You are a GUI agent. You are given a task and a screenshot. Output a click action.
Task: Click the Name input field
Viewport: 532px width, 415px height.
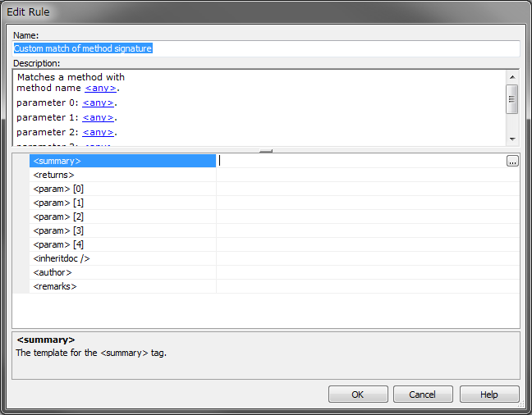point(266,48)
